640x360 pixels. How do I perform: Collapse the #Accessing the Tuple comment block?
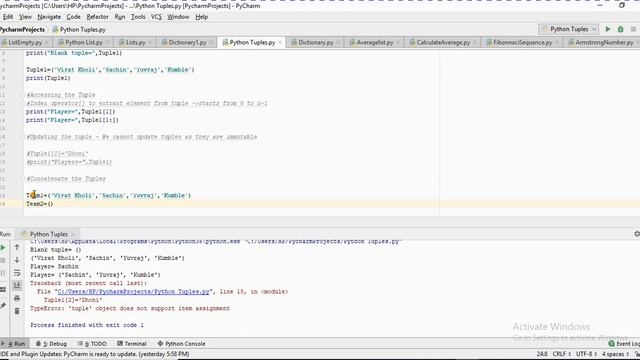click(24, 95)
